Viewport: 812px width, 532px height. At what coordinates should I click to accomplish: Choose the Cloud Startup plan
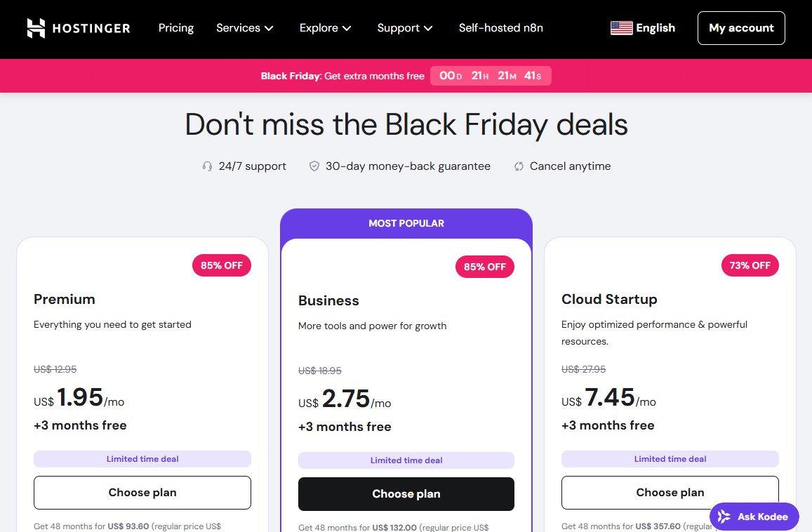point(670,492)
